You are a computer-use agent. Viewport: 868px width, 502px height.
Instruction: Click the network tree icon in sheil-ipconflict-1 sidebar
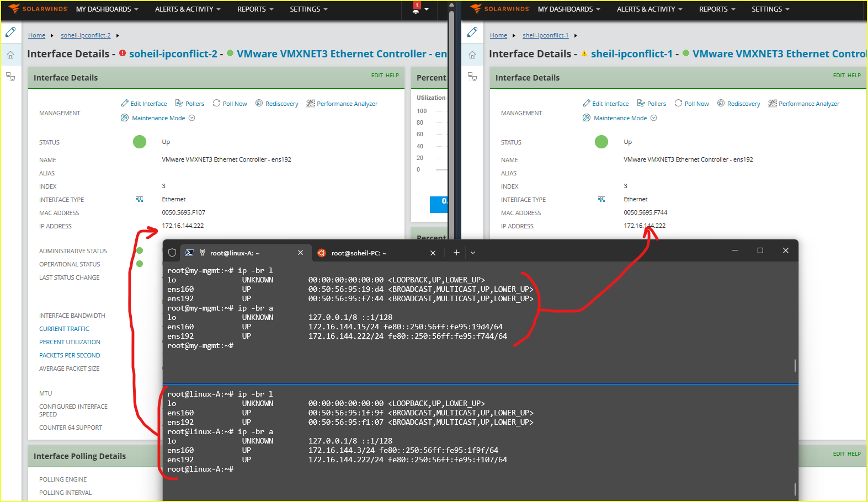tap(472, 76)
